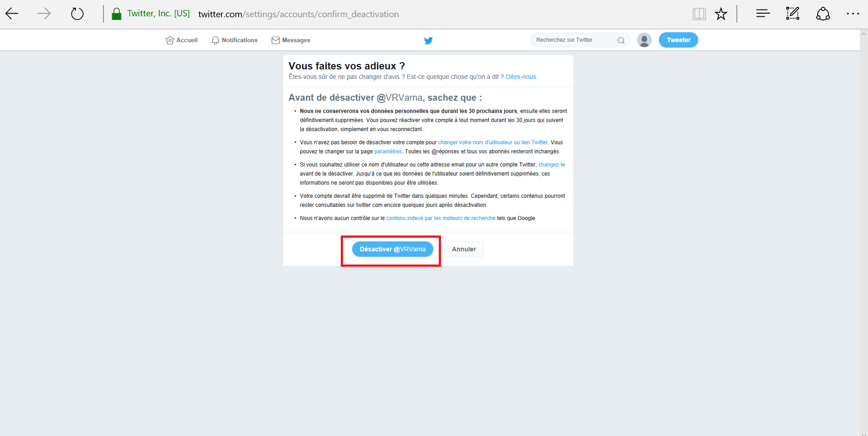Open Messages tab
This screenshot has width=868, height=436.
(291, 40)
